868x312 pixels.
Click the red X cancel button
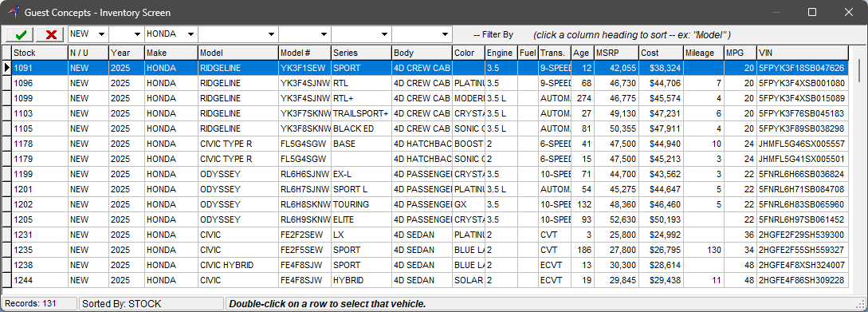click(x=51, y=34)
